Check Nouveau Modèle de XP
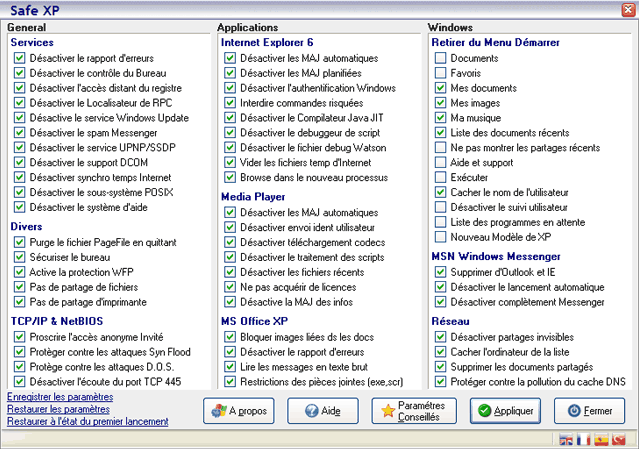 tap(440, 237)
